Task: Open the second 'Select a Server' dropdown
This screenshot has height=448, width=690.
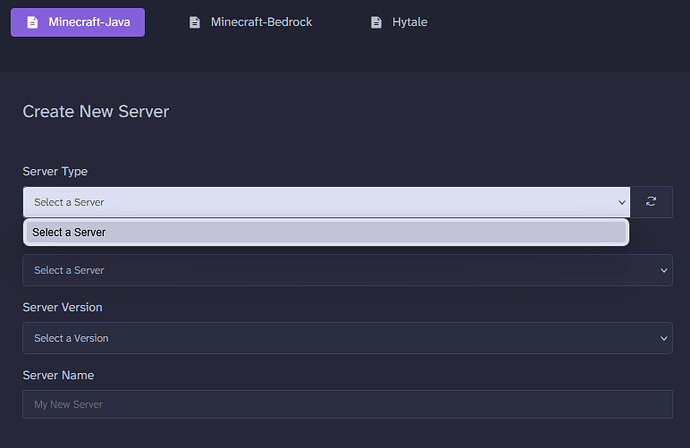Action: (347, 270)
